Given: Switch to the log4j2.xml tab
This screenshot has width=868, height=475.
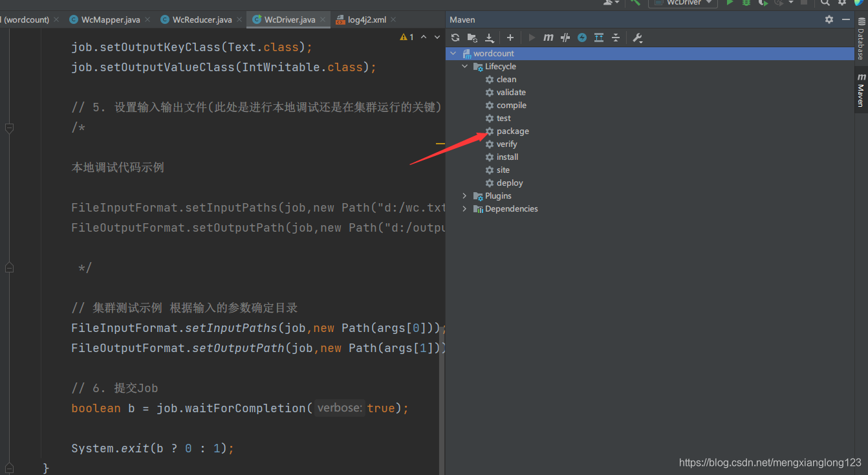Looking at the screenshot, I should (367, 19).
